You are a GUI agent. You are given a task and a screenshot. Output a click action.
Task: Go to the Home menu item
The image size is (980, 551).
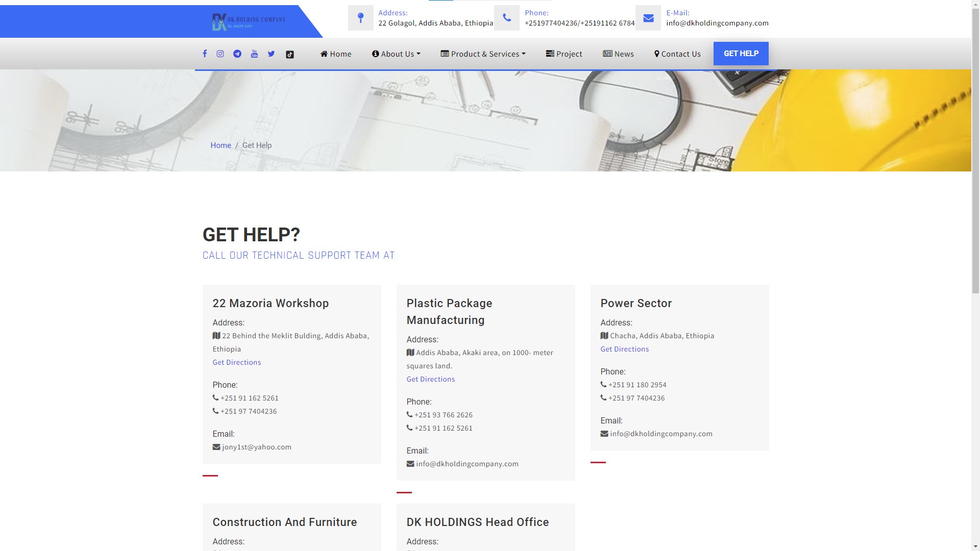336,54
